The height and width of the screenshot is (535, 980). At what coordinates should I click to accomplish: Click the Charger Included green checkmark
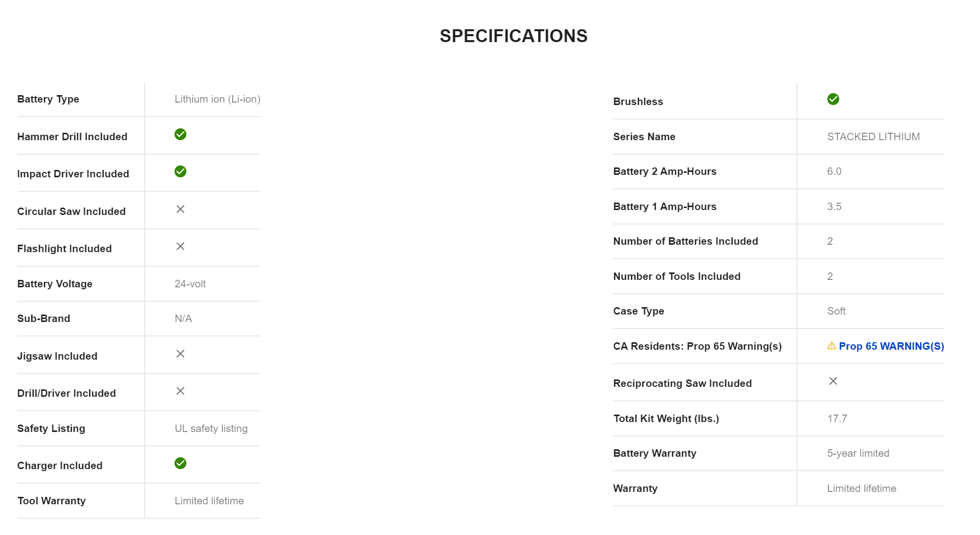click(180, 463)
